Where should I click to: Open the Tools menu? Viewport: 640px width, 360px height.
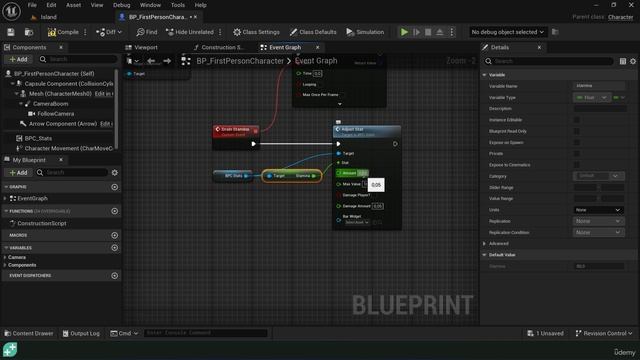(178, 5)
